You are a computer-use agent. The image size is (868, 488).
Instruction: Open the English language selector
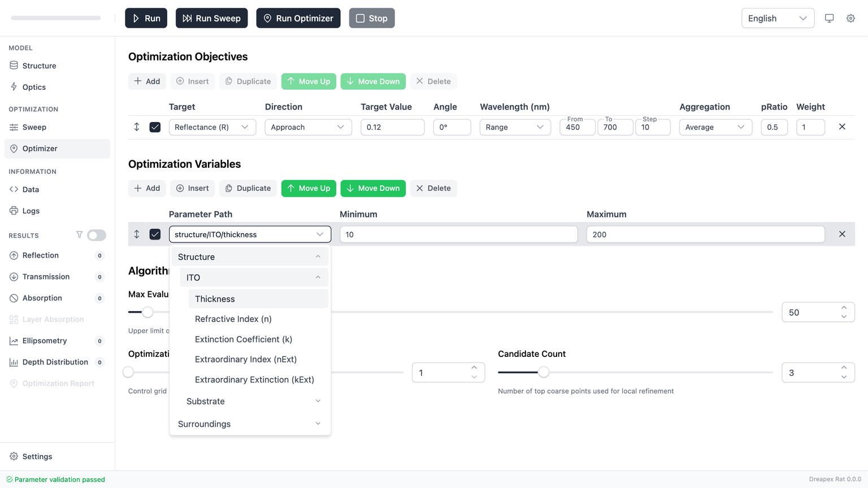(x=777, y=18)
